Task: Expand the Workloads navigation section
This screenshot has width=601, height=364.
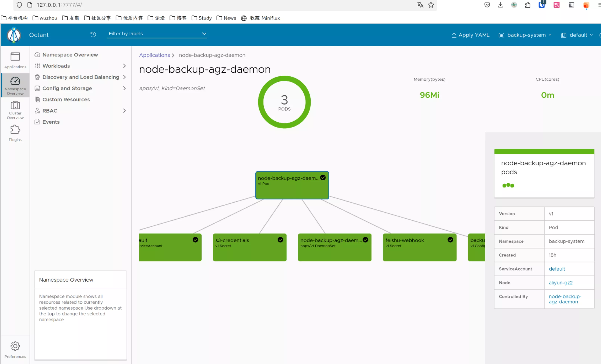Action: 80,66
